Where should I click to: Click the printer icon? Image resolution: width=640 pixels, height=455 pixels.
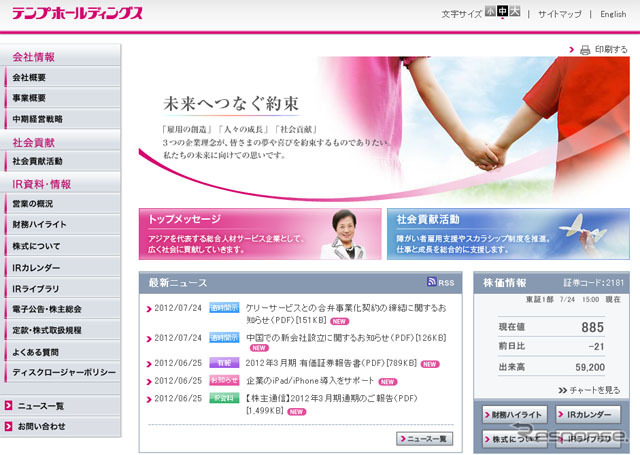(585, 50)
